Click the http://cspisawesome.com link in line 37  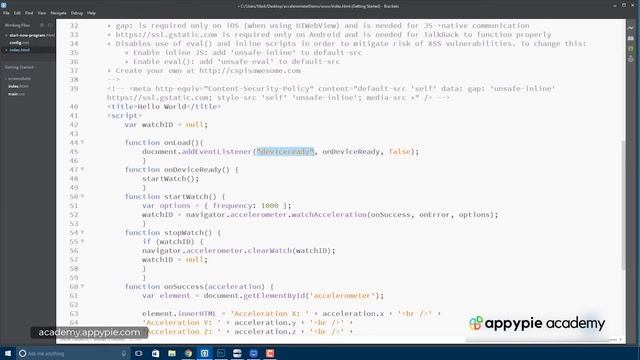click(x=250, y=71)
